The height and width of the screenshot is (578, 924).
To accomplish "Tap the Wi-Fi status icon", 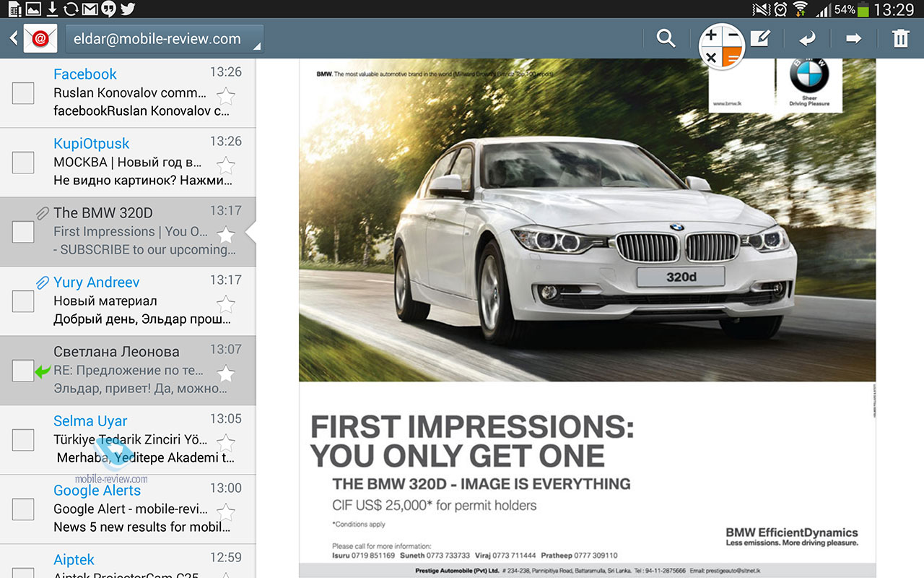I will pos(800,9).
